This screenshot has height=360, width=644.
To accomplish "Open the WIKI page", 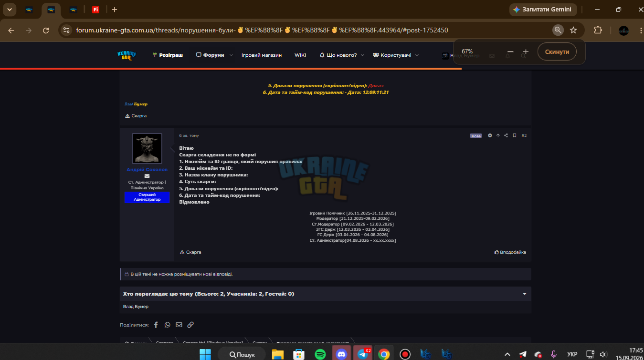I will pyautogui.click(x=300, y=55).
